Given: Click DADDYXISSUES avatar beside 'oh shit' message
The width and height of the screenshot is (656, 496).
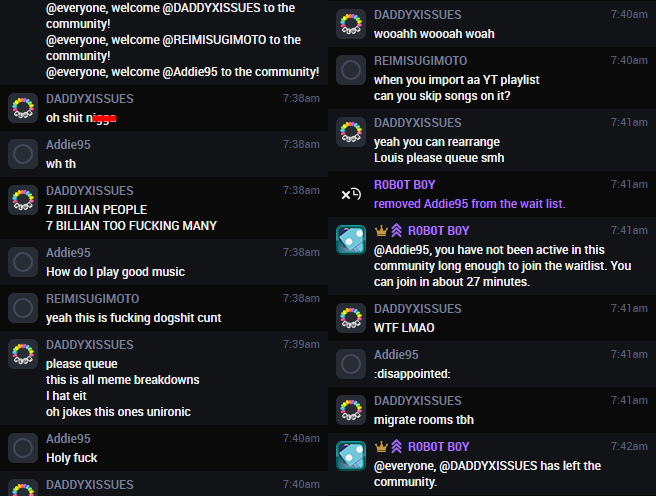Looking at the screenshot, I should (23, 108).
